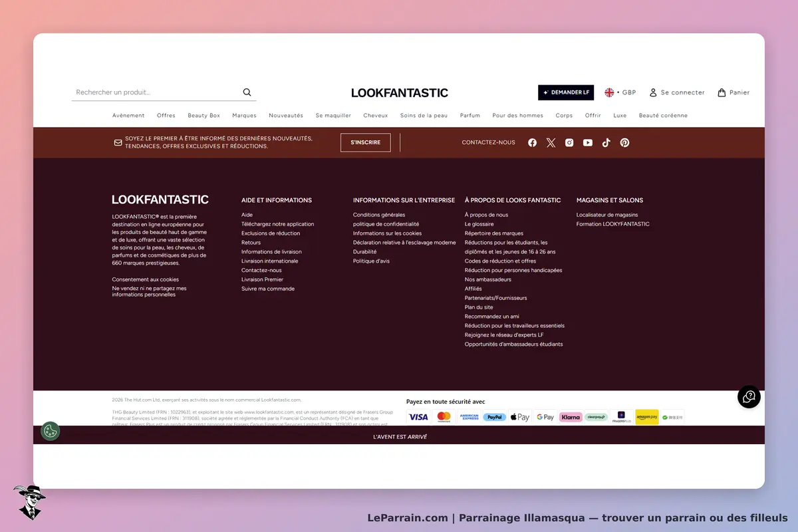798x532 pixels.
Task: Open Formation LOOKYFANTASTIC link
Action: click(x=613, y=224)
